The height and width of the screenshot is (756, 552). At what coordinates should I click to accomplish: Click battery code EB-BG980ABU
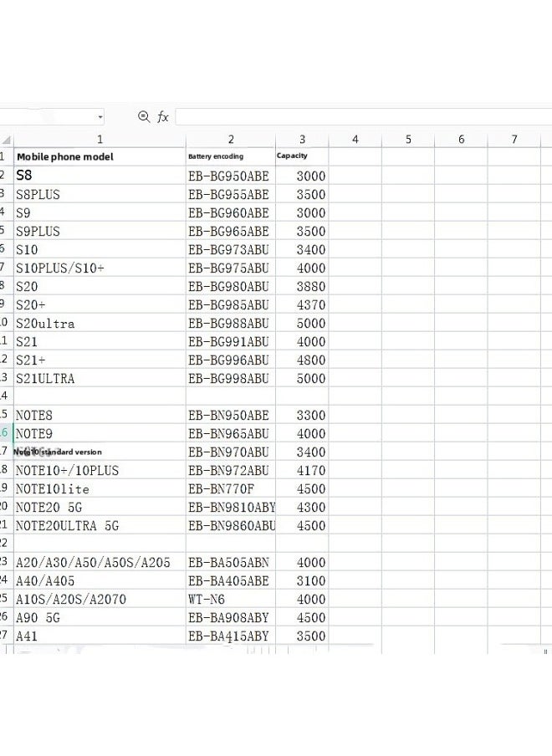pos(231,286)
